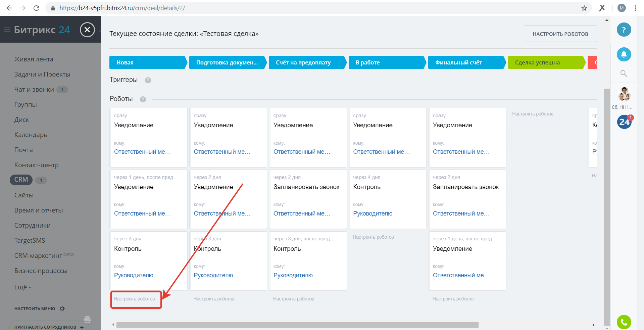The height and width of the screenshot is (330, 644).
Task: Click the X extension icon in toolbar
Action: click(602, 8)
